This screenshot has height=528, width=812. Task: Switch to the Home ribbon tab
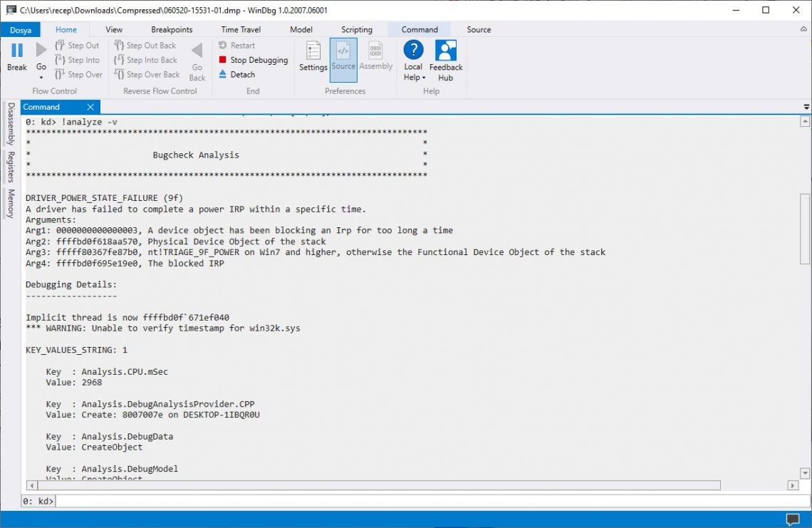coord(66,29)
